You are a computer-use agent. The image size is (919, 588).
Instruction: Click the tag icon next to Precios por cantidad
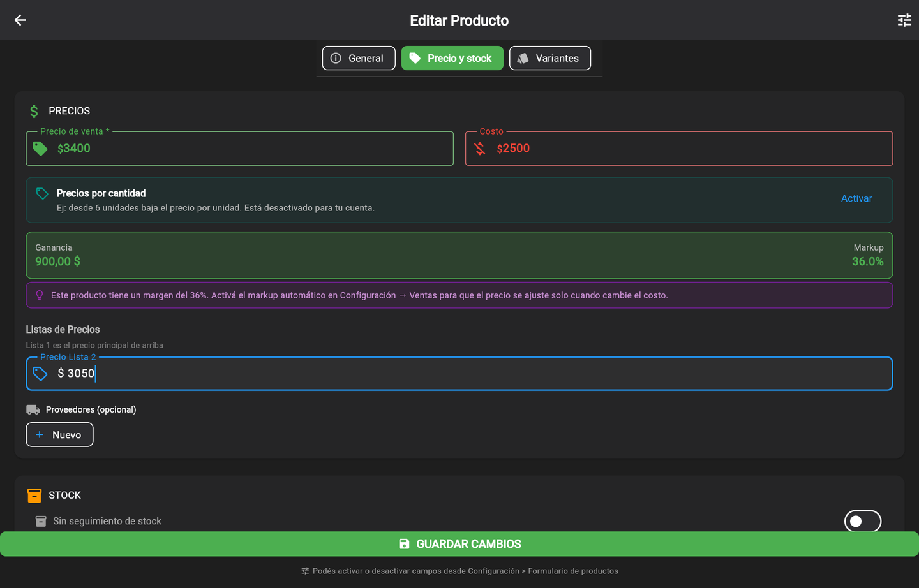(x=42, y=193)
